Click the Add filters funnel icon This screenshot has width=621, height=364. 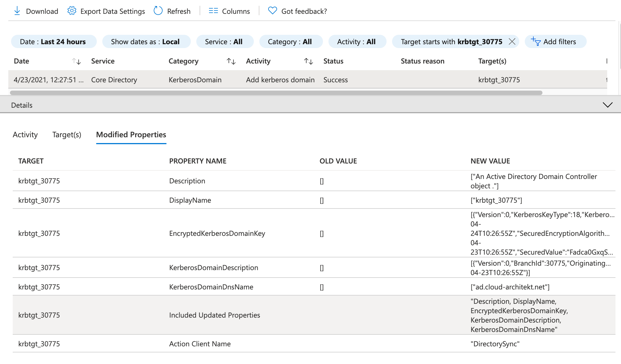tap(536, 42)
